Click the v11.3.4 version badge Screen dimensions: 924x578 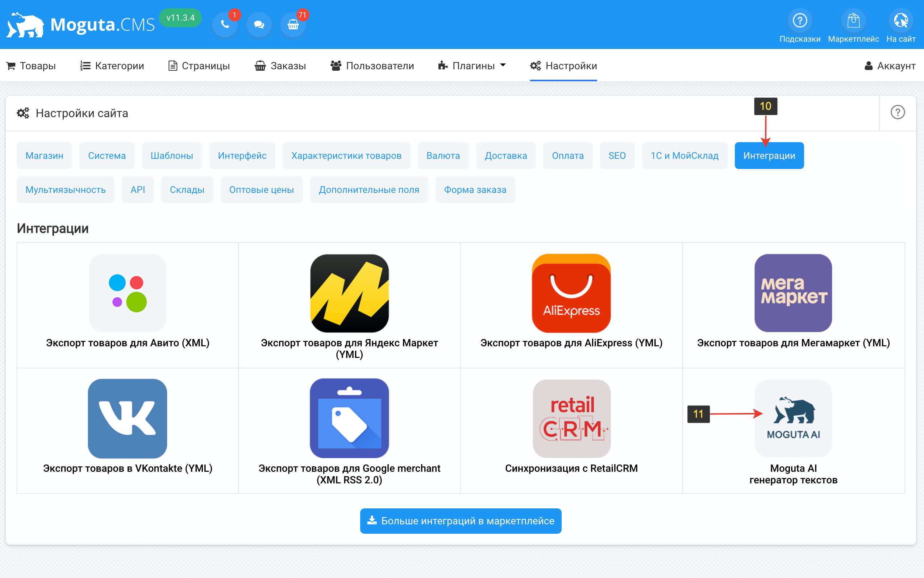(x=180, y=18)
